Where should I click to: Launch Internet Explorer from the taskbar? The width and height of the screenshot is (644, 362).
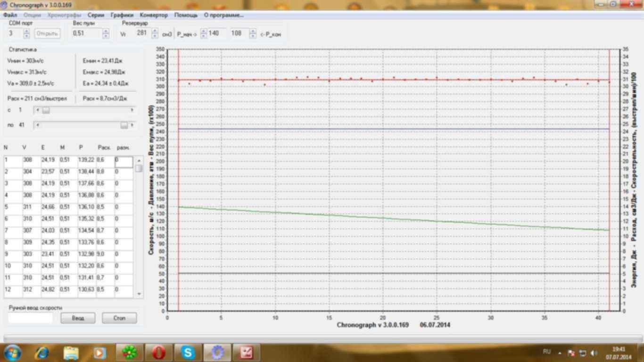click(x=42, y=352)
